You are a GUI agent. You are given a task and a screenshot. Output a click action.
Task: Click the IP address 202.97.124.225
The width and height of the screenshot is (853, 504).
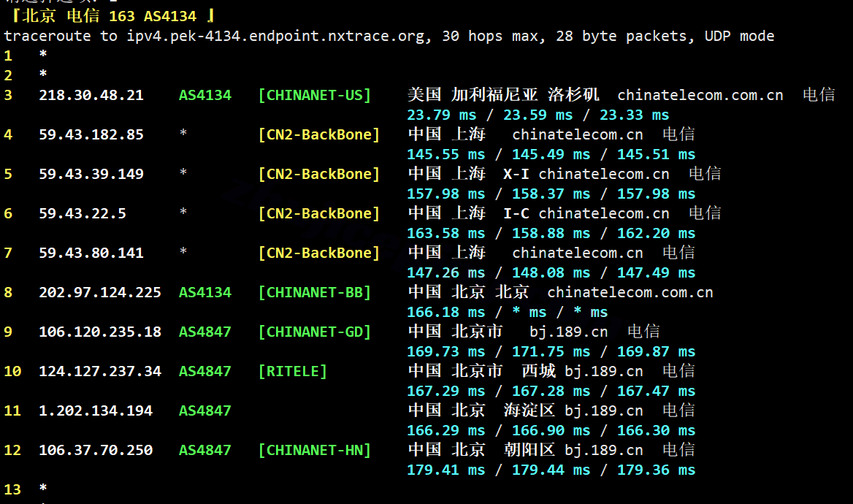pyautogui.click(x=100, y=292)
